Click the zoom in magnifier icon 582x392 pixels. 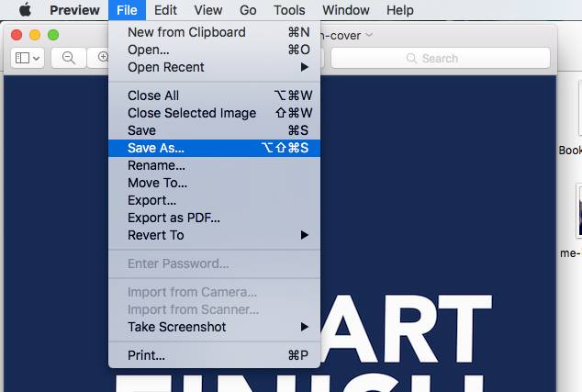click(x=103, y=57)
